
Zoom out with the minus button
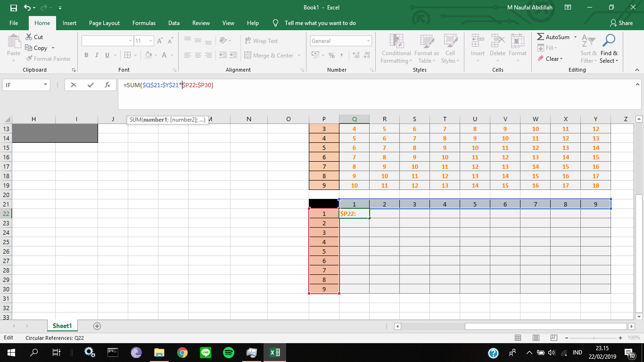tap(567, 338)
